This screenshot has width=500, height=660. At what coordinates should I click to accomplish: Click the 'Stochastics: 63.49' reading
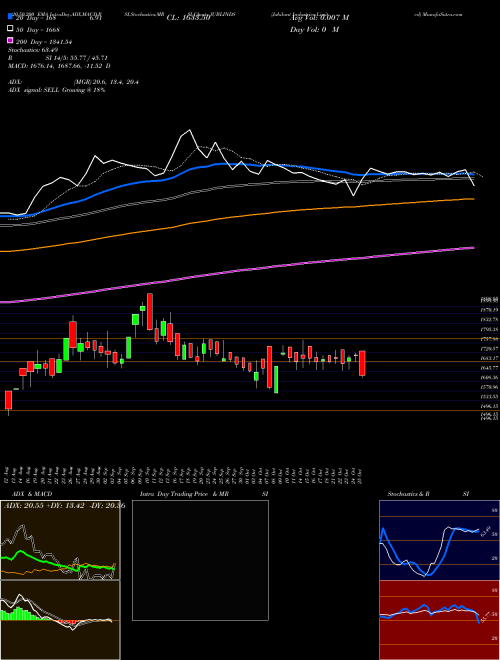33,50
